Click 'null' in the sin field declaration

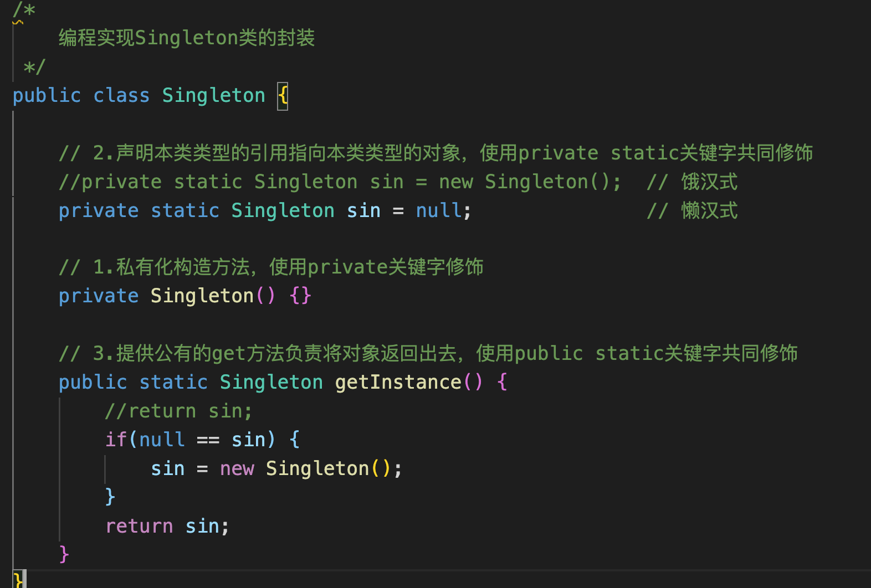(438, 210)
